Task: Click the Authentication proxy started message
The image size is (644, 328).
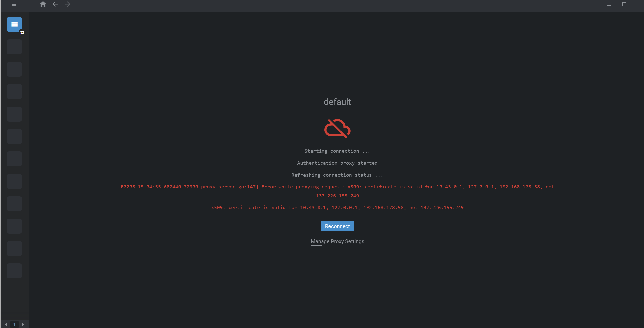Action: [337, 163]
